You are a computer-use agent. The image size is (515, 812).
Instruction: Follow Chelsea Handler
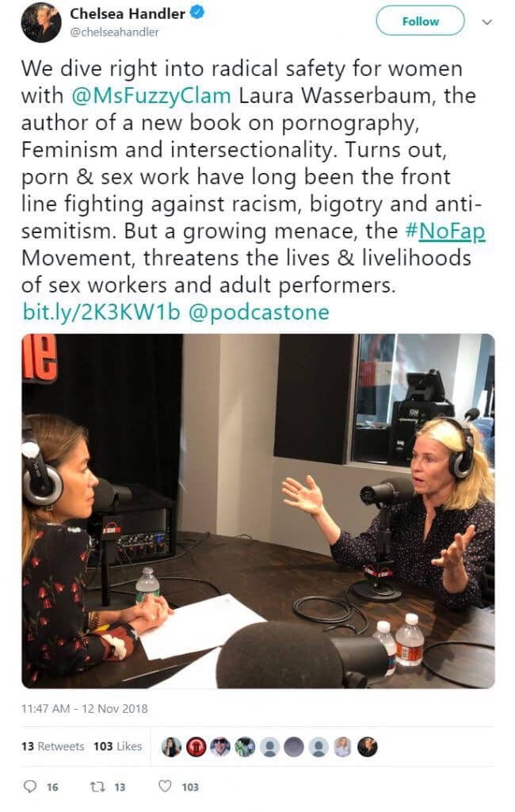point(420,21)
